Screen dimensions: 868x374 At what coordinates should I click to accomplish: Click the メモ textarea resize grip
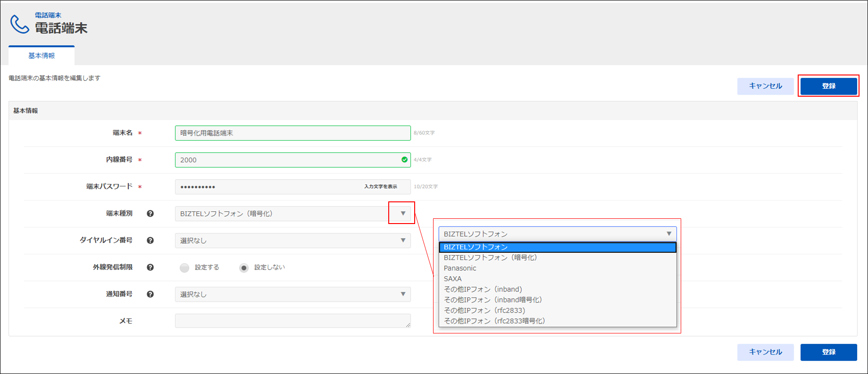click(408, 324)
